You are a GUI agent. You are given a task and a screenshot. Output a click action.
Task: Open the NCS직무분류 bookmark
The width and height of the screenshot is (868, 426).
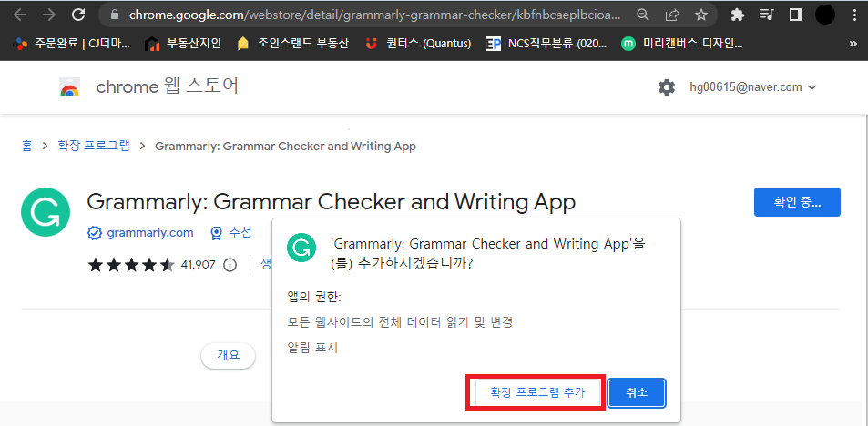546,44
